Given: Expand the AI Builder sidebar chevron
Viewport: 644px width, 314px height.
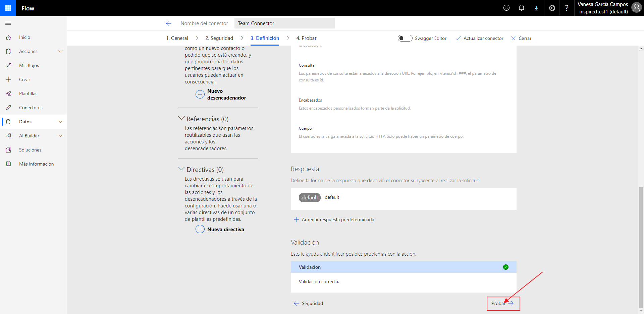Looking at the screenshot, I should [x=60, y=136].
